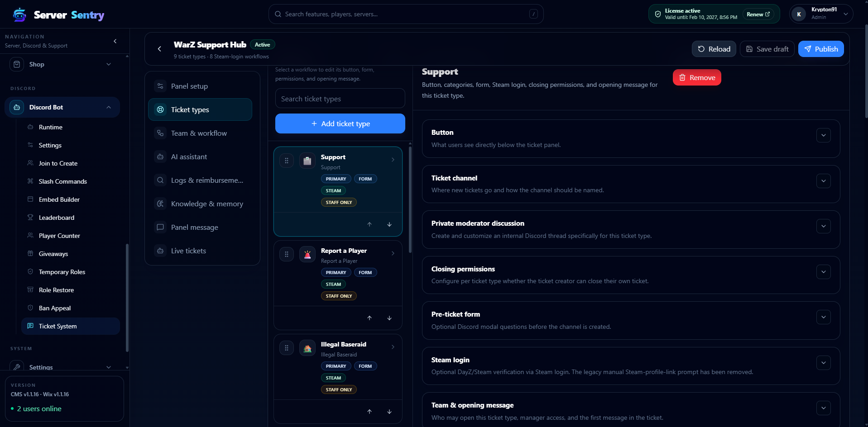Click the Illegal Baseraid house icon
Viewport: 868px width, 427px height.
[x=307, y=348]
